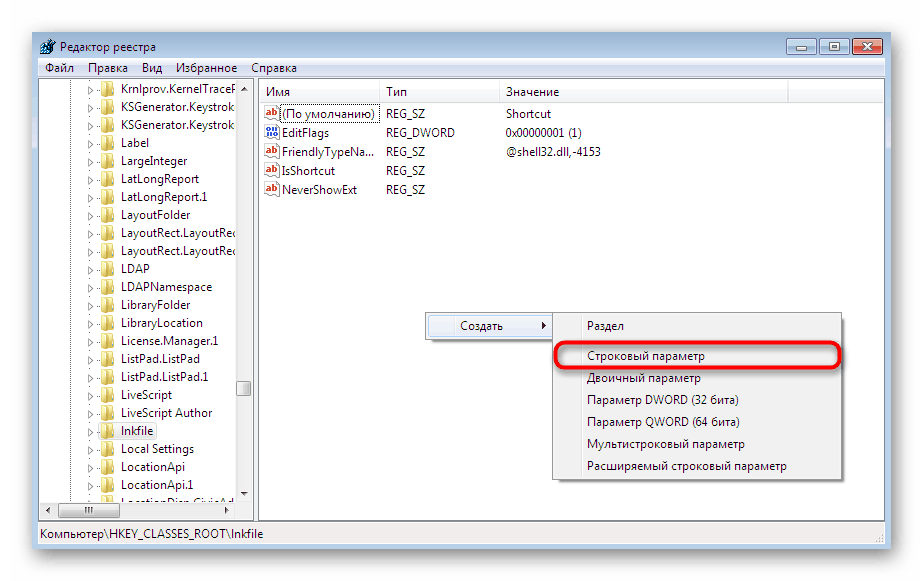The width and height of the screenshot is (923, 581).
Task: Click the Registry Editor title bar icon
Action: tap(48, 47)
